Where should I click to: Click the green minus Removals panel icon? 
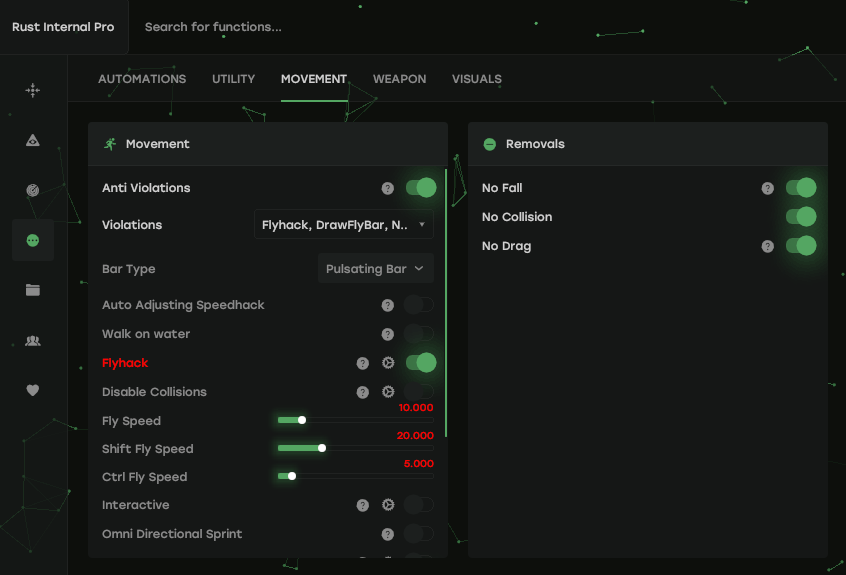[489, 144]
